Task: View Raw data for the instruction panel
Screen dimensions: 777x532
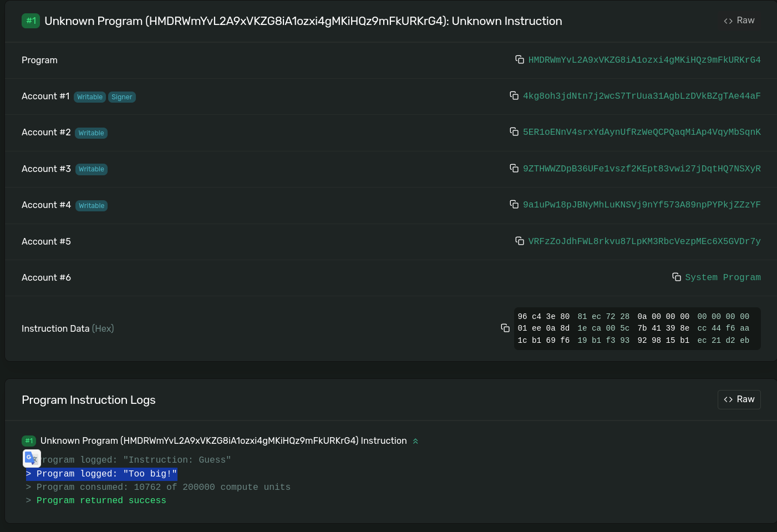Action: 739,20
